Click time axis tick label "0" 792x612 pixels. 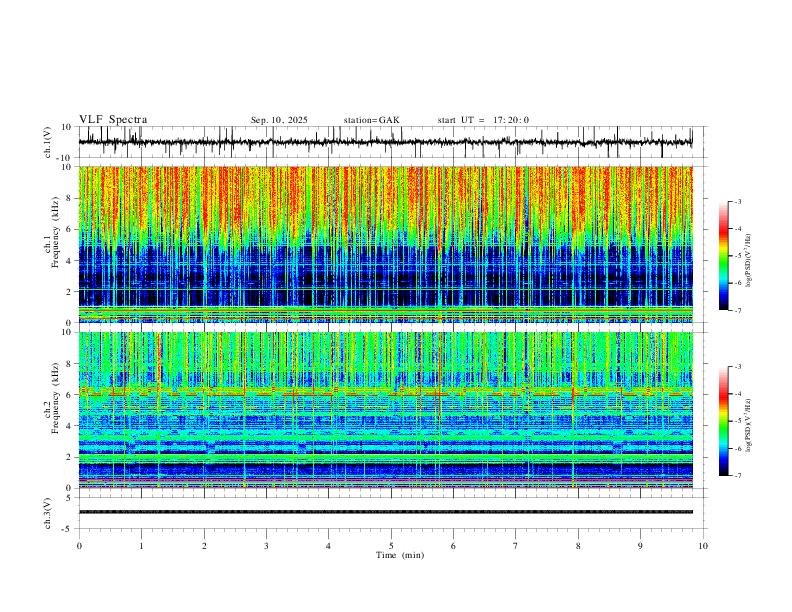tap(79, 546)
